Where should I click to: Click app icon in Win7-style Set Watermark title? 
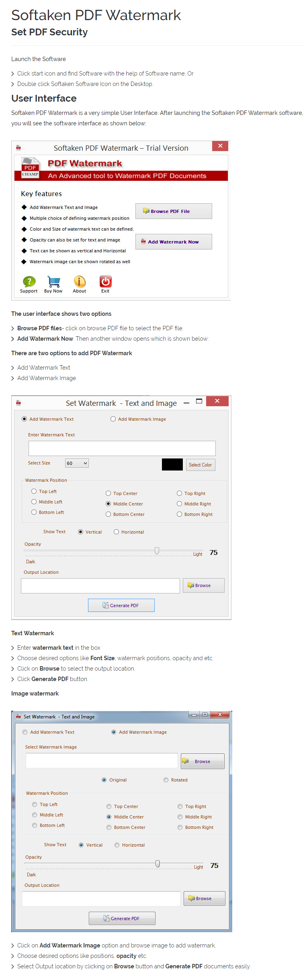(x=18, y=716)
